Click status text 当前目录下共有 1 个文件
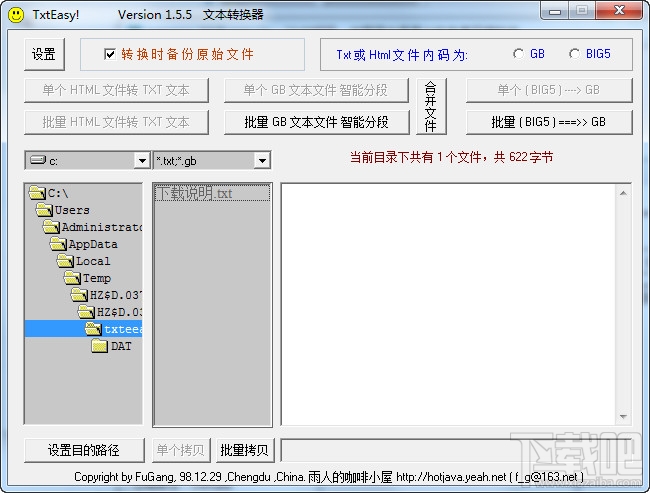The width and height of the screenshot is (650, 493). click(x=418, y=158)
